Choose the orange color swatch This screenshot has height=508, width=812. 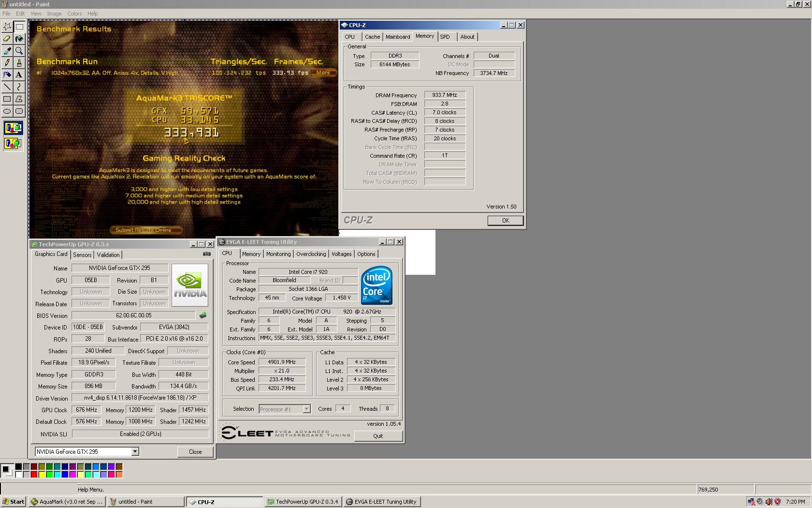click(x=119, y=475)
